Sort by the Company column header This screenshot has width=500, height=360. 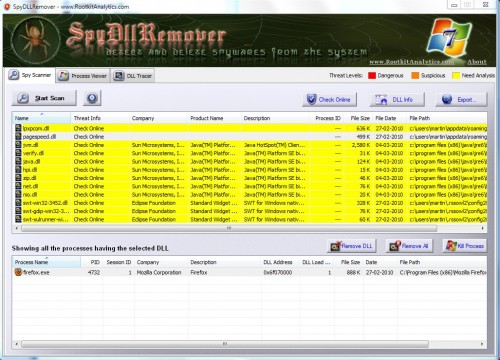[x=158, y=118]
